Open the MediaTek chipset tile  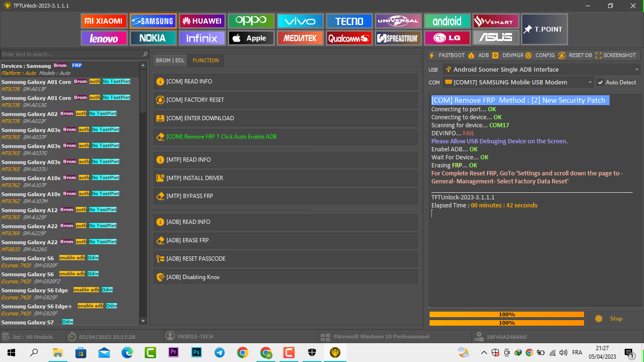pos(300,38)
